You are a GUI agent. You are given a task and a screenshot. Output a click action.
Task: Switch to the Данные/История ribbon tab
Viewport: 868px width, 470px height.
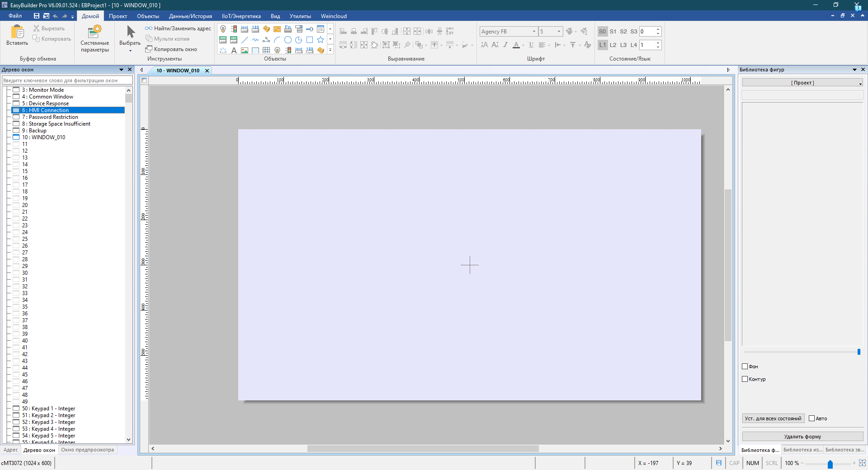coord(190,16)
